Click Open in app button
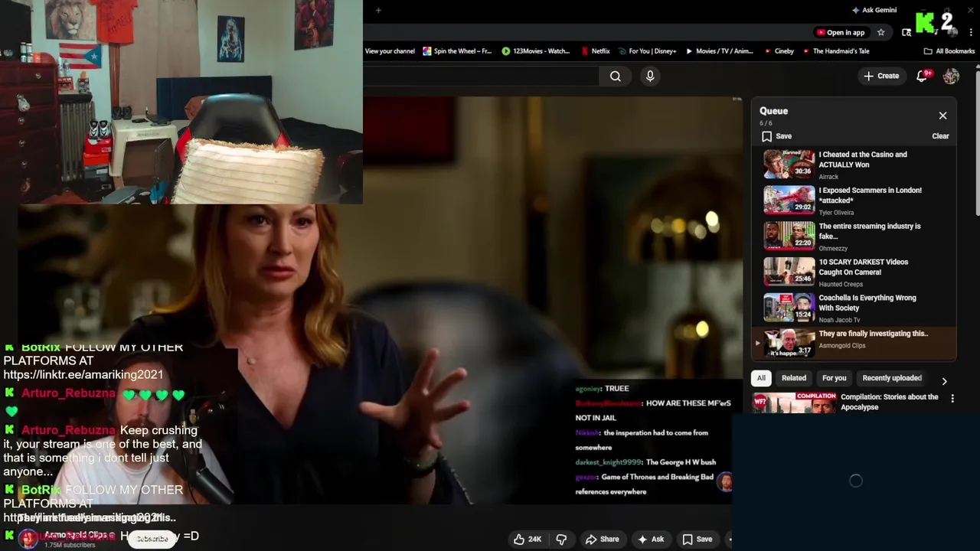This screenshot has width=980, height=551. [841, 32]
